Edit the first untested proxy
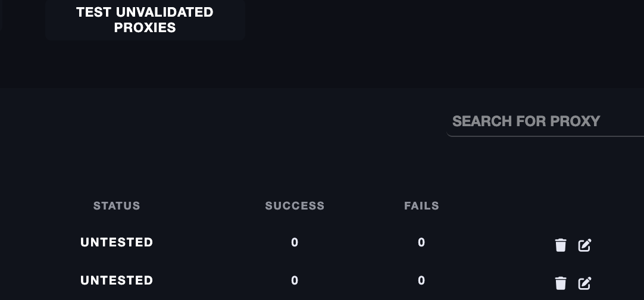Screen dimensions: 644x300 point(584,245)
